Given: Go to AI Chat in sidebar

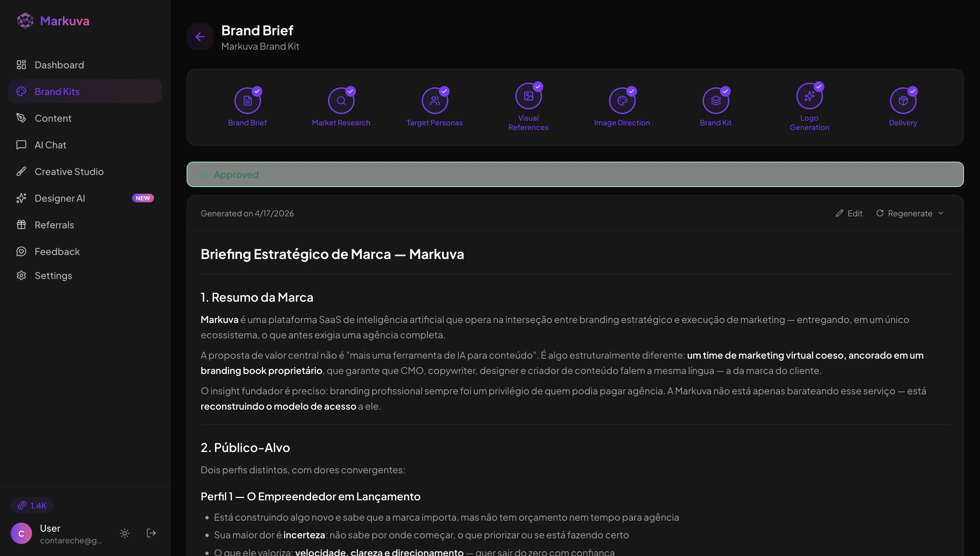Looking at the screenshot, I should coord(85,145).
